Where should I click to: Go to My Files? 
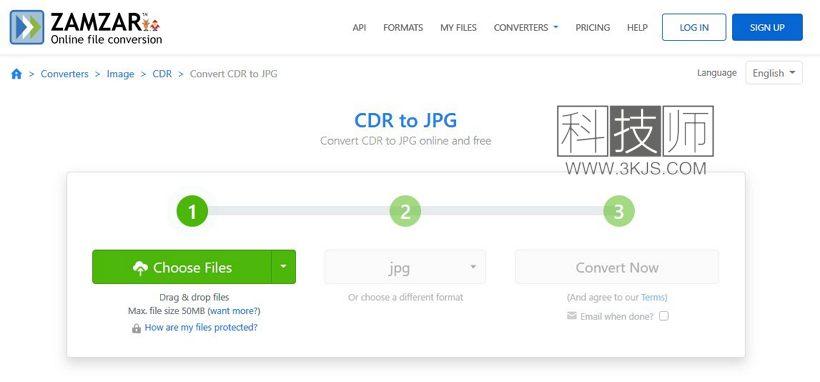pos(458,28)
